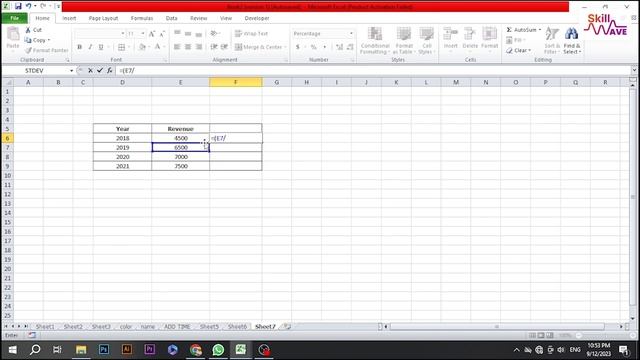The image size is (640, 360).
Task: Click the formula bar input field
Action: click(x=373, y=71)
